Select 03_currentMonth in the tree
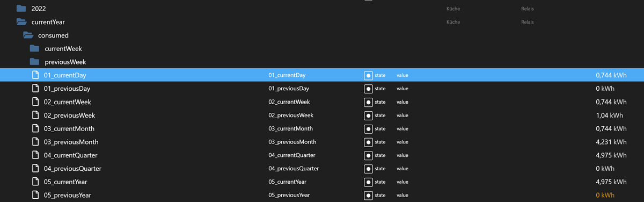This screenshot has height=202, width=644. pos(69,128)
